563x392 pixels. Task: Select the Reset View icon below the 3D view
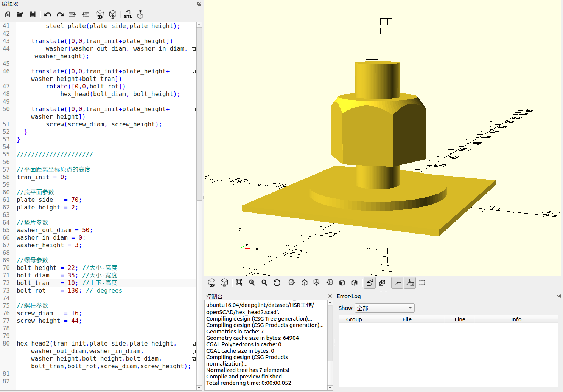(277, 283)
